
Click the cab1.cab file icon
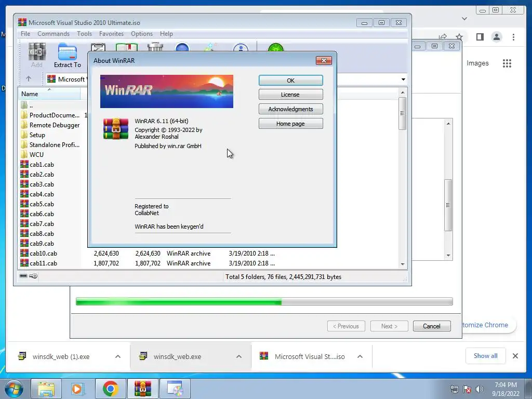pos(24,164)
